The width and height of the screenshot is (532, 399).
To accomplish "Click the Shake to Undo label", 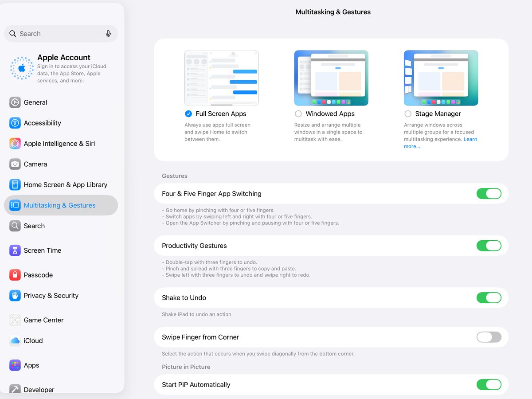I will [184, 298].
